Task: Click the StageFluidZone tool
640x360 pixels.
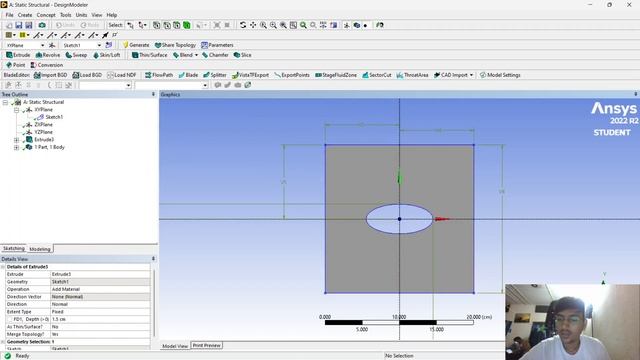Action: tap(336, 75)
